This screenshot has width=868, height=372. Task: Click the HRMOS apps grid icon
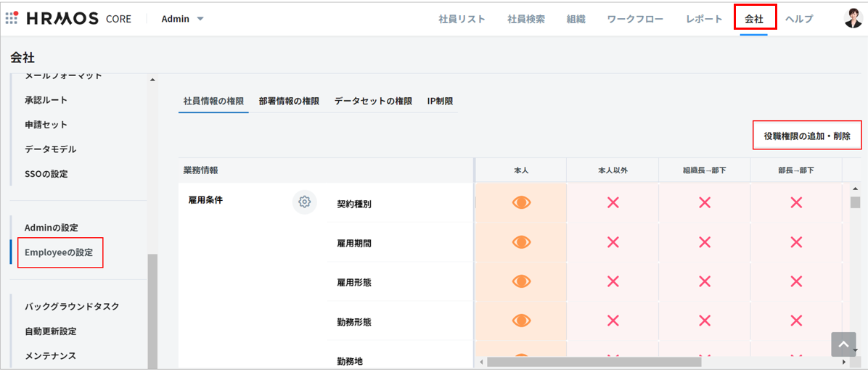point(12,18)
